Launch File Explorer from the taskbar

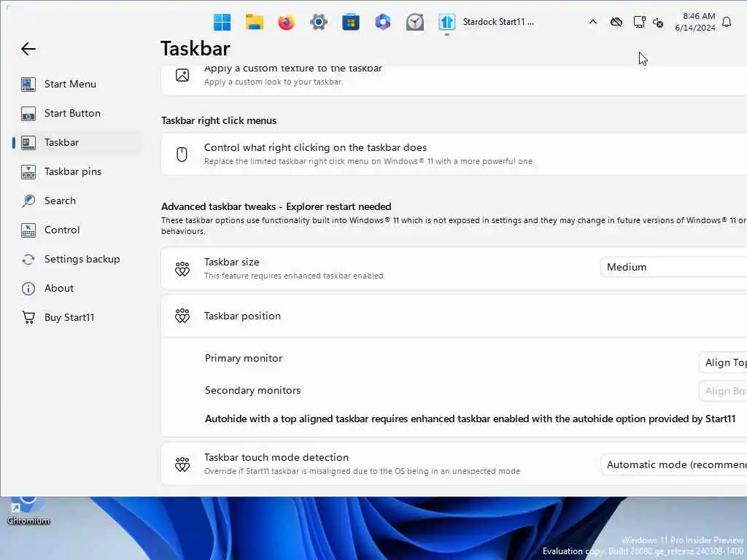tap(255, 22)
